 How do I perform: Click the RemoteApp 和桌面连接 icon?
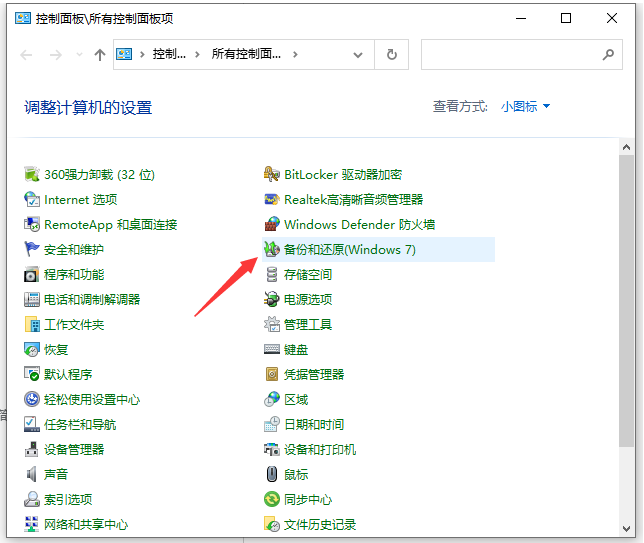point(32,225)
